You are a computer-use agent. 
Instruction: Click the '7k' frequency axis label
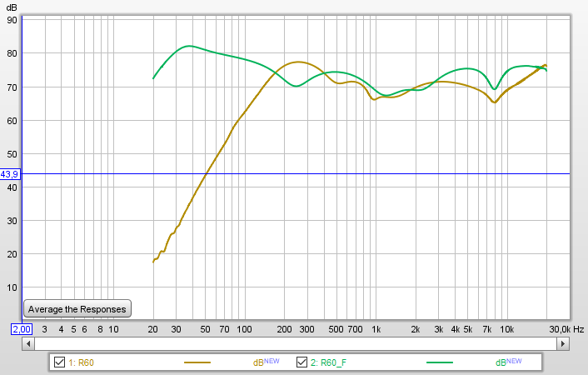486,329
